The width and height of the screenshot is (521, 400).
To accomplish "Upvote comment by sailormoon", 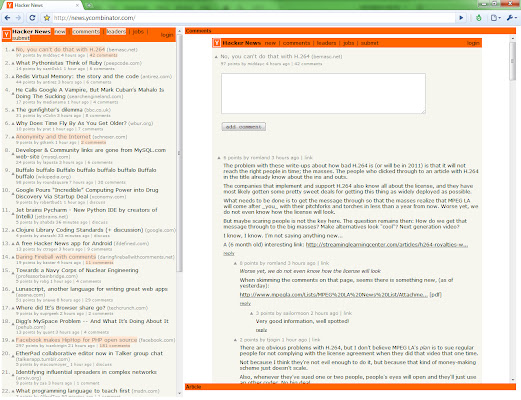I will click(x=252, y=313).
